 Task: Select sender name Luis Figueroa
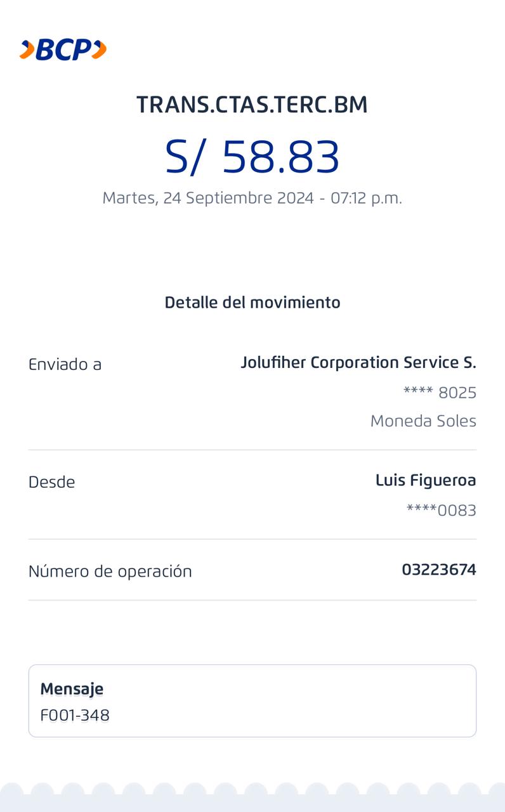[x=425, y=480]
